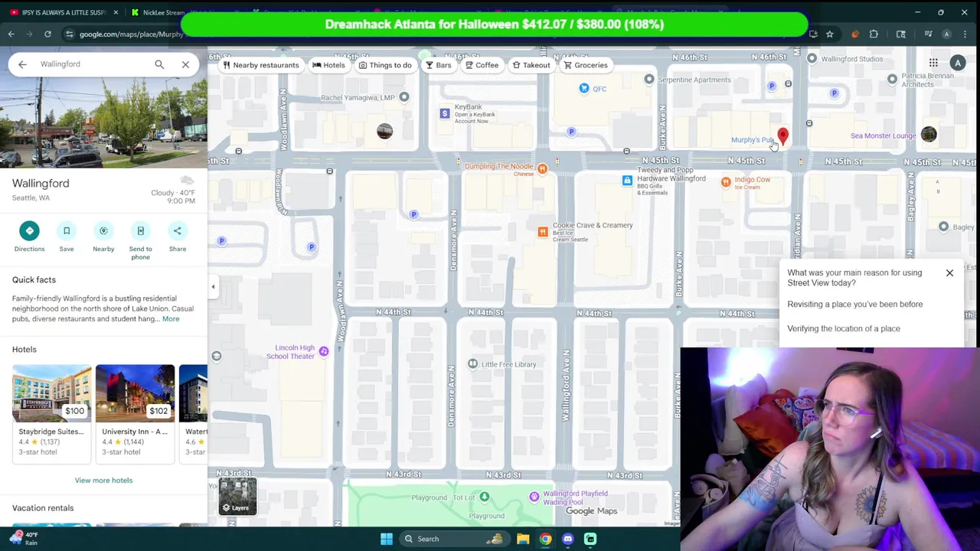Open the Staybridge Suites hotel card
Image resolution: width=980 pixels, height=551 pixels.
(x=51, y=413)
